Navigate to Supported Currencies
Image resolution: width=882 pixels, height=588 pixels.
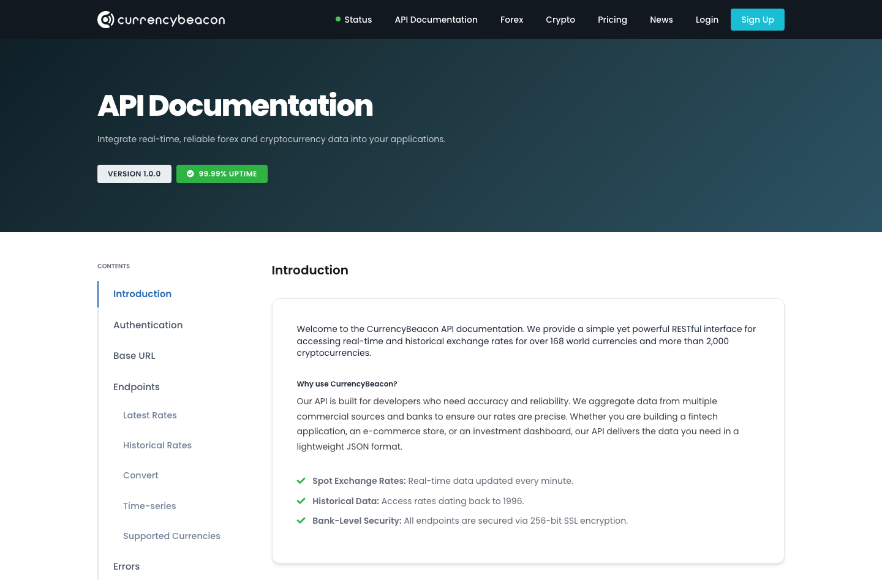click(171, 535)
